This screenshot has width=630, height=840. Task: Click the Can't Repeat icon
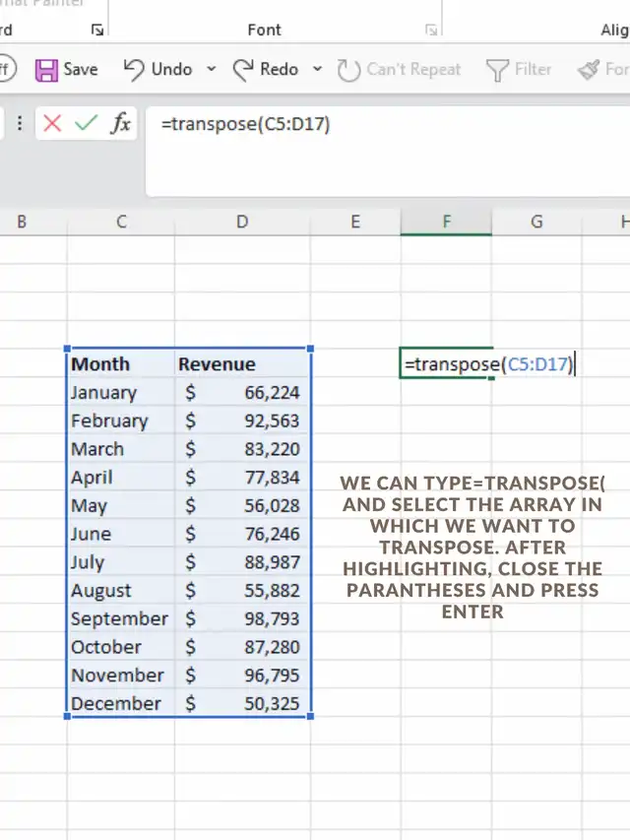(x=348, y=70)
